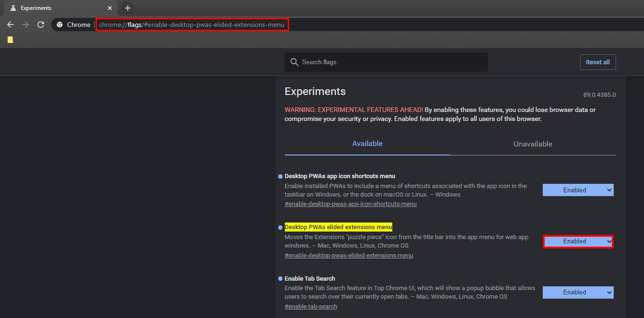Open a new tab with plus button
This screenshot has width=644, height=318.
click(x=127, y=8)
